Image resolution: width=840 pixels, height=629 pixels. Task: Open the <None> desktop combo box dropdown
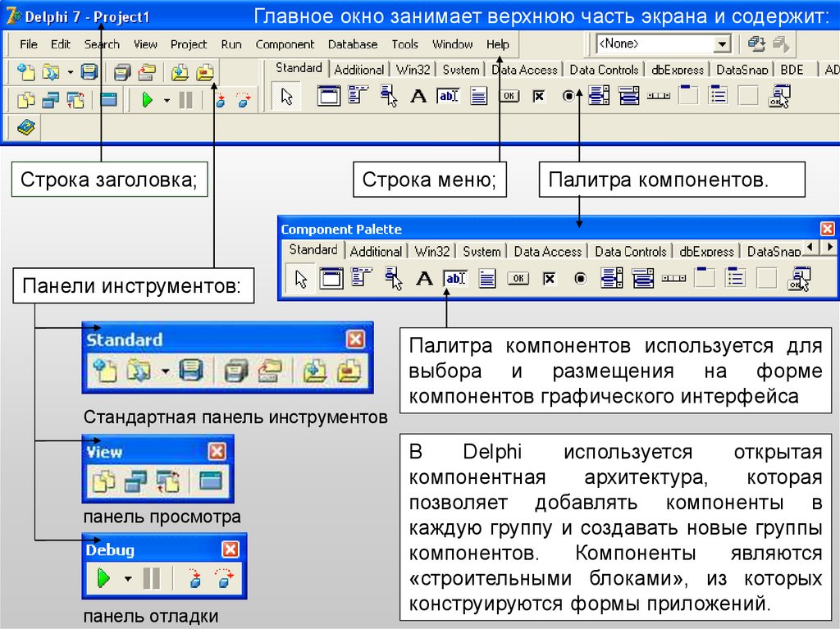pos(722,44)
